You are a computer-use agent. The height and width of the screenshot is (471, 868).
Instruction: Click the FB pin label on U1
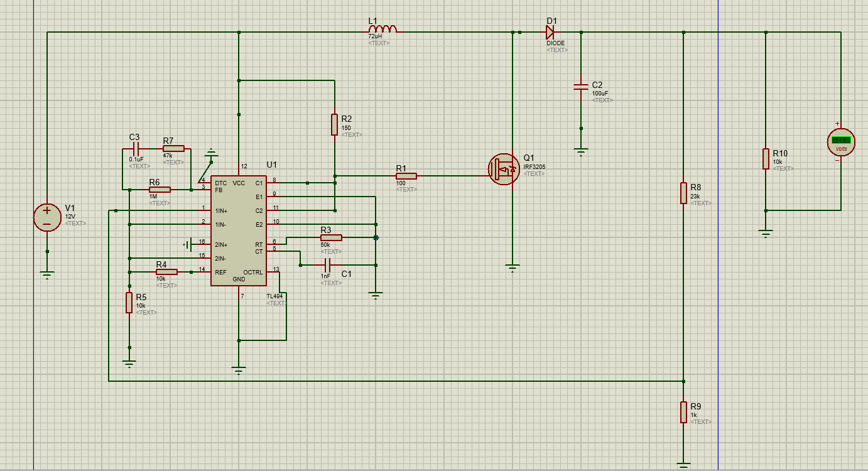coord(219,190)
